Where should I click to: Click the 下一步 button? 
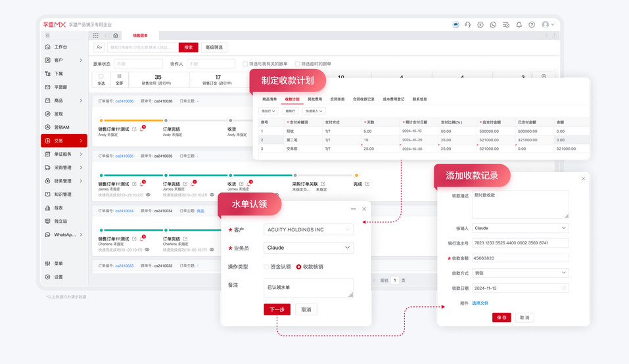click(x=277, y=309)
